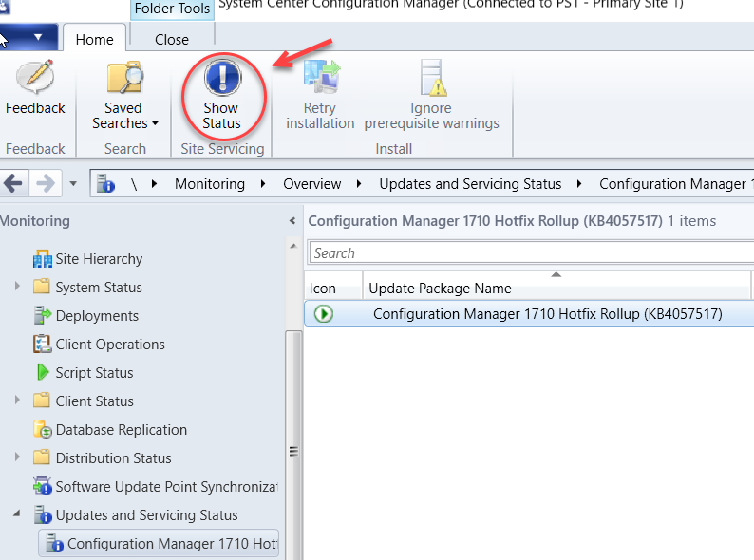
Task: Click the green Script Status icon
Action: [x=43, y=372]
